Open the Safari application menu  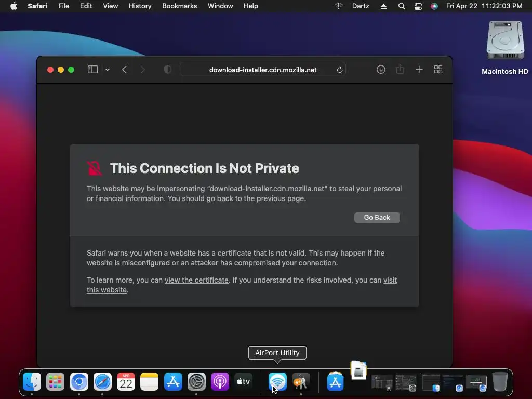(37, 6)
